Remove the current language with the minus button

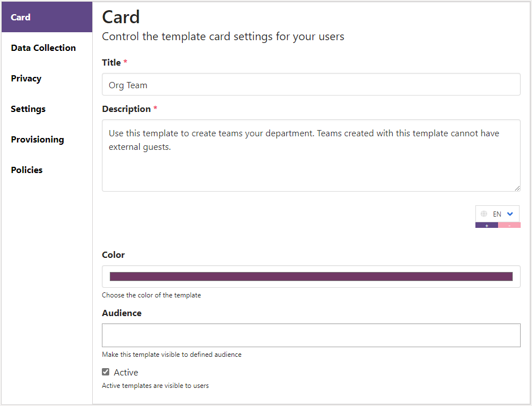pos(509,225)
